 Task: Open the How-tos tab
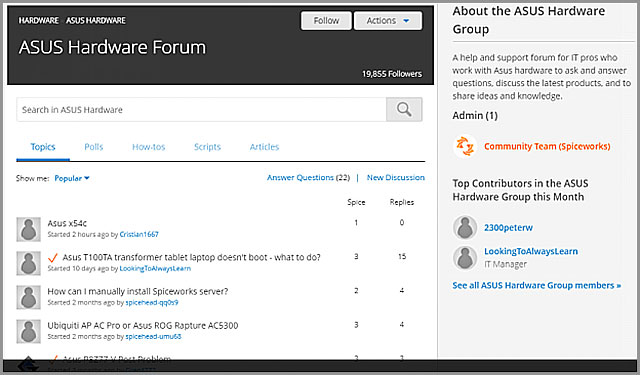(149, 147)
